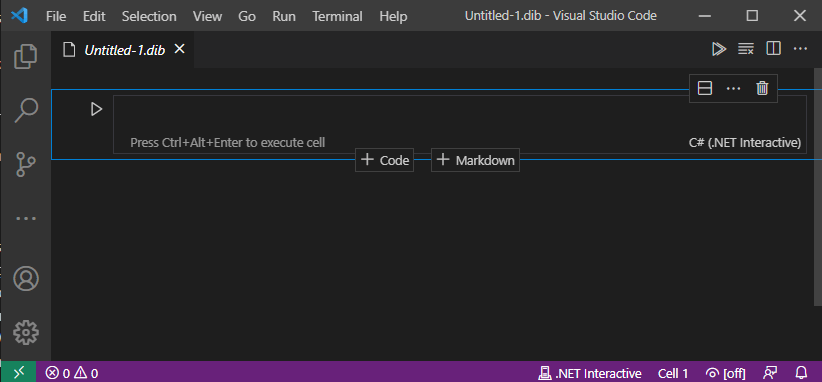Close the Untitled-1.dib tab
Viewport: 822px width, 382px height.
[x=179, y=49]
